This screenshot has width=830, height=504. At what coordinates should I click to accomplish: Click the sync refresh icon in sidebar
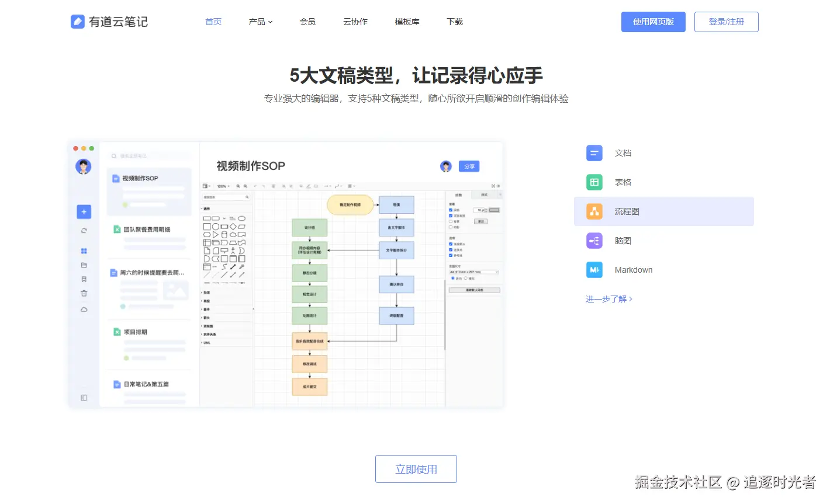point(84,231)
